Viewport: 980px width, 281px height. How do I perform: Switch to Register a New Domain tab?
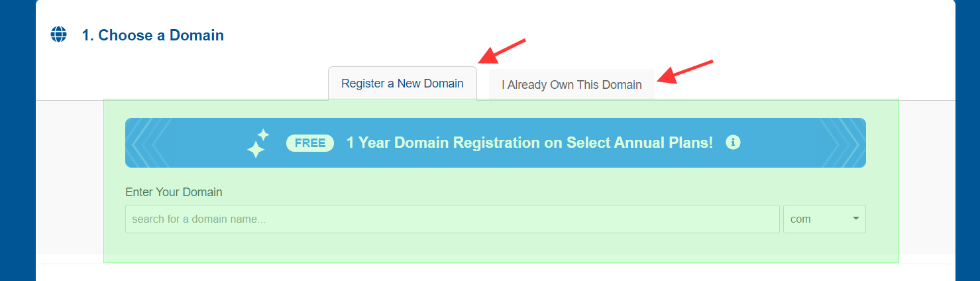point(402,84)
